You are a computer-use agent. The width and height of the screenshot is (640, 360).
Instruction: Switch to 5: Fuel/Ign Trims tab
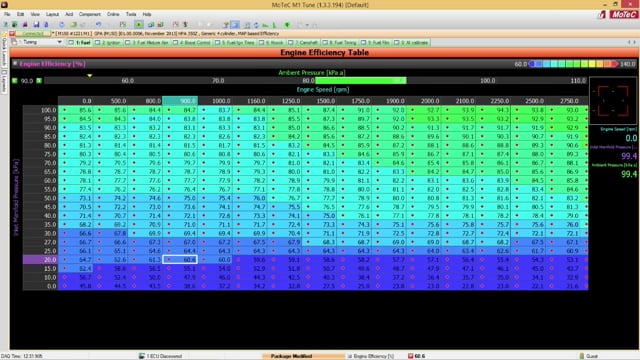235,42
